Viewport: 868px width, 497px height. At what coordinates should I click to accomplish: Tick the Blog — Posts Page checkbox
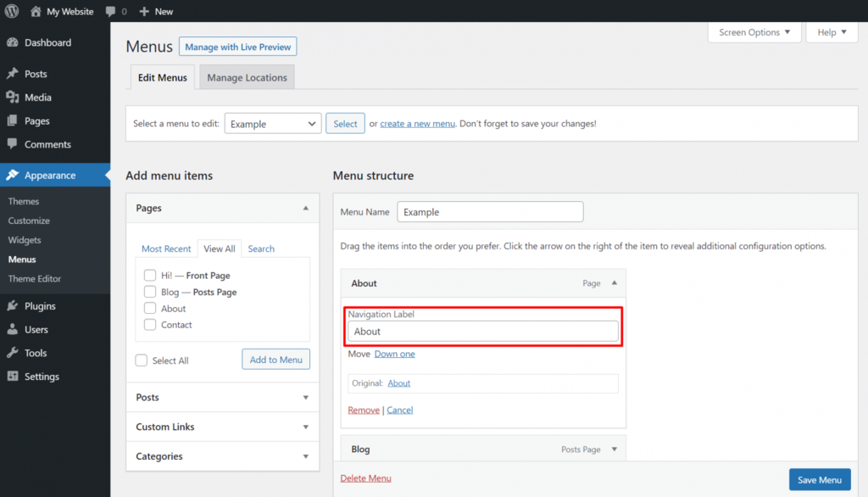pyautogui.click(x=150, y=292)
